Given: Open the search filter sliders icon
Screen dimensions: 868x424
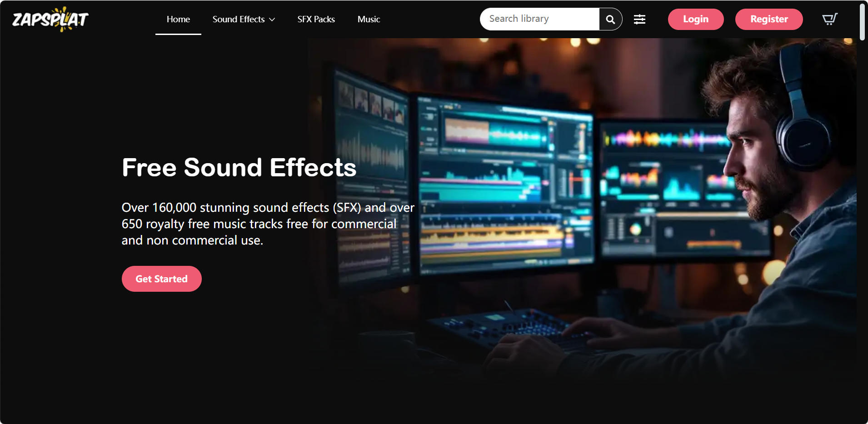Looking at the screenshot, I should 639,19.
